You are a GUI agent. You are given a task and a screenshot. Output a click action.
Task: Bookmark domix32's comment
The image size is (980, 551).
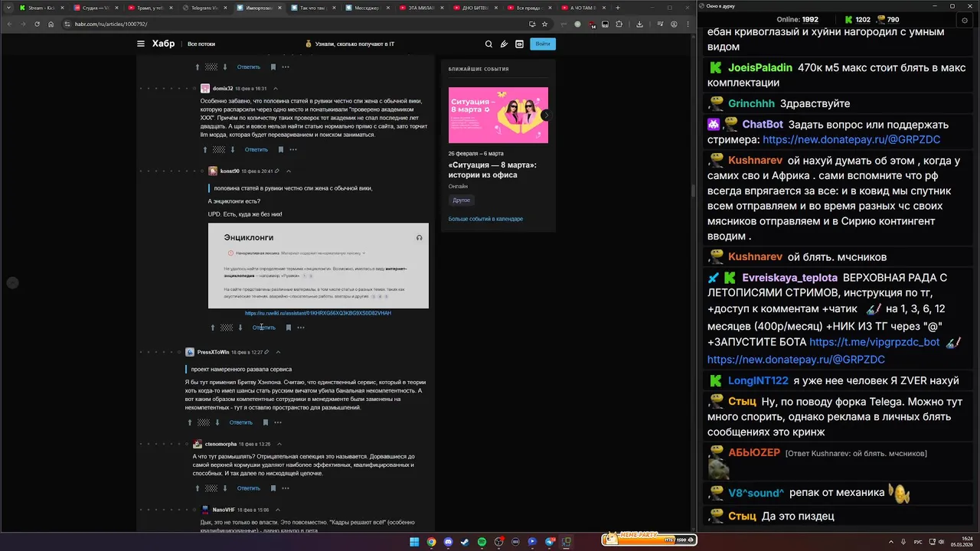pos(281,150)
